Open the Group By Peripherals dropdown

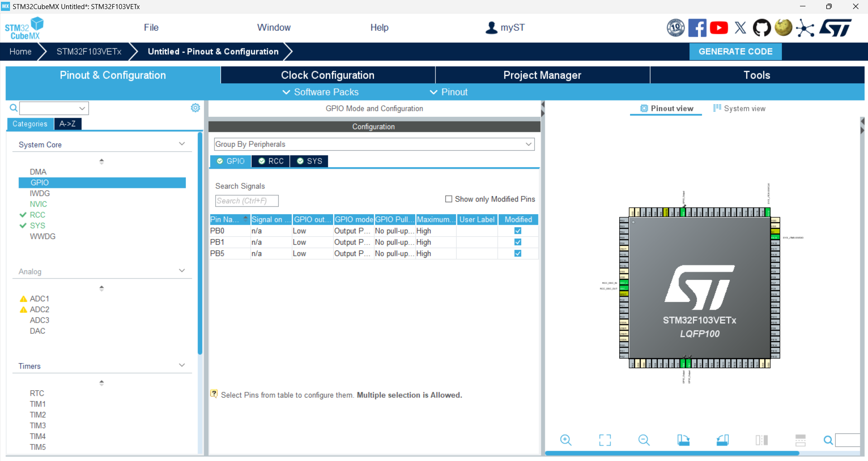pos(374,144)
